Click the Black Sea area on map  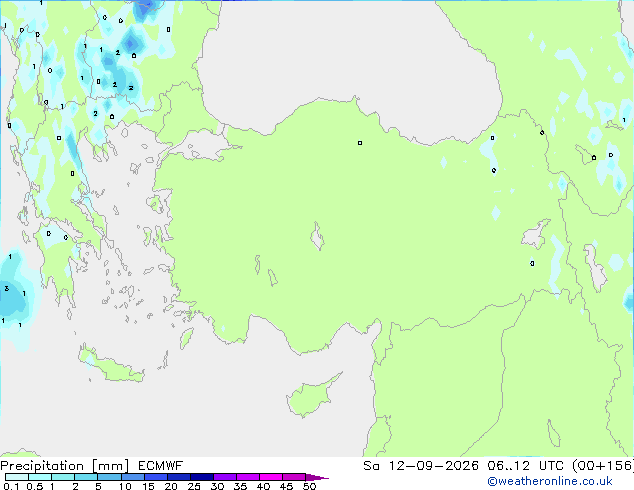tap(348, 61)
